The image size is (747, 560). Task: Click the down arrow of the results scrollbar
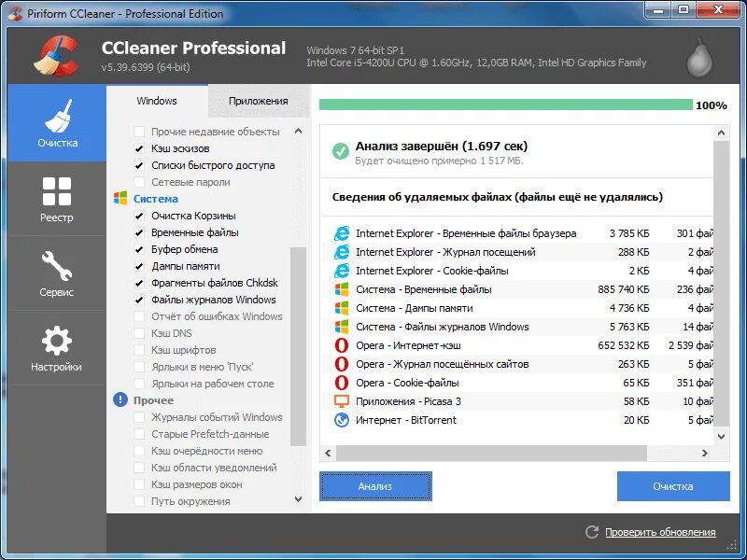721,436
